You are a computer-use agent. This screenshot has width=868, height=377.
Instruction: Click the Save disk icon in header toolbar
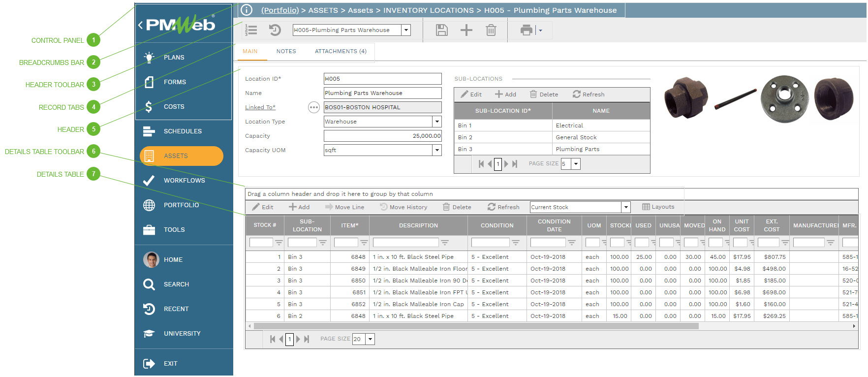point(441,30)
